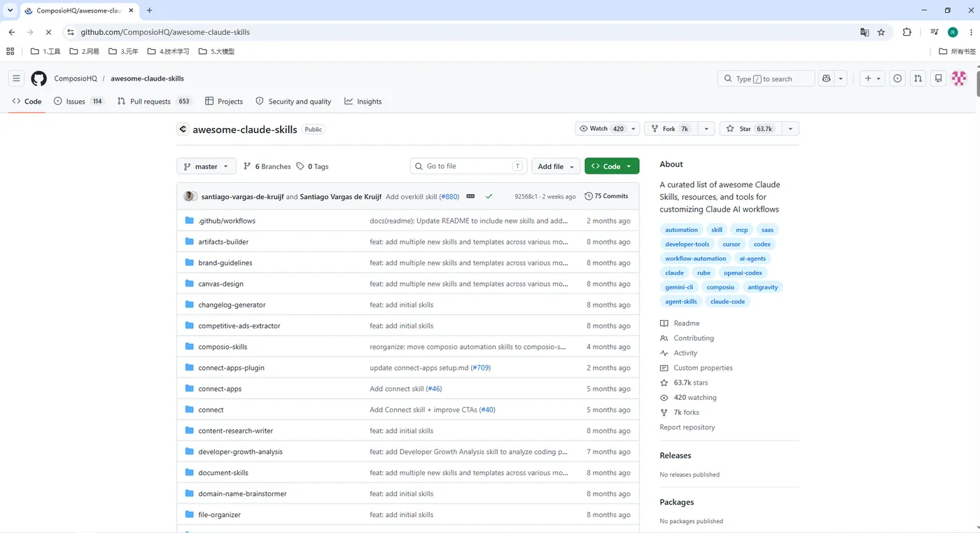Open the create new plus dropdown
Image resolution: width=980 pixels, height=533 pixels.
[x=873, y=78]
